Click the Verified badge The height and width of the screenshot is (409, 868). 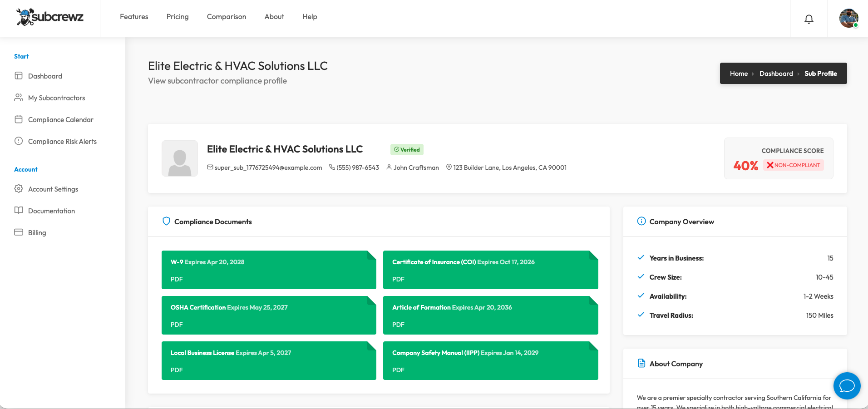tap(407, 149)
